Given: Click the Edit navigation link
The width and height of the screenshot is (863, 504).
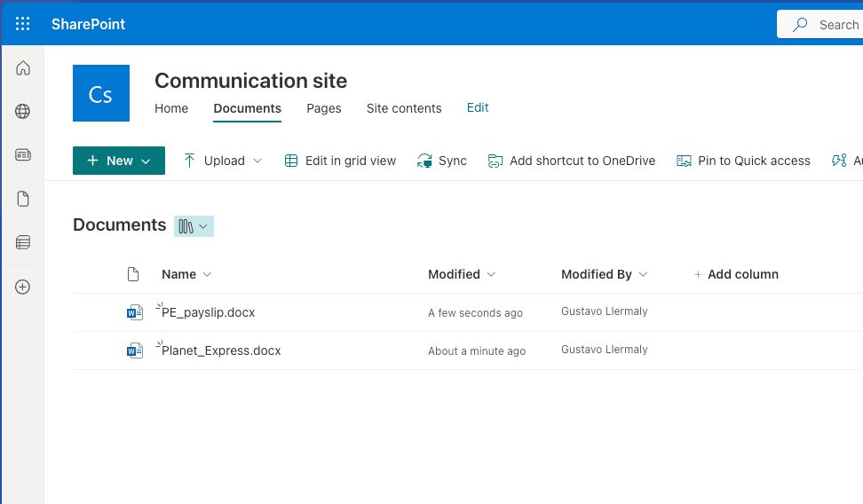Looking at the screenshot, I should coord(478,107).
